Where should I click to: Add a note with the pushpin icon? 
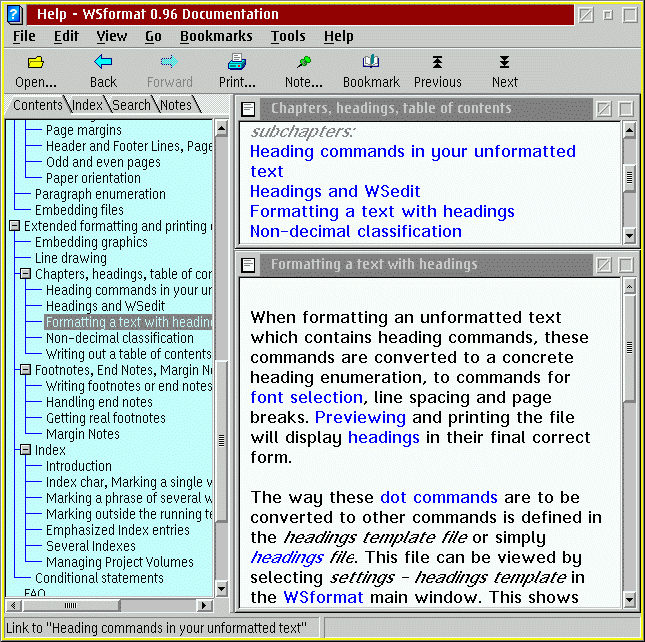tap(304, 62)
